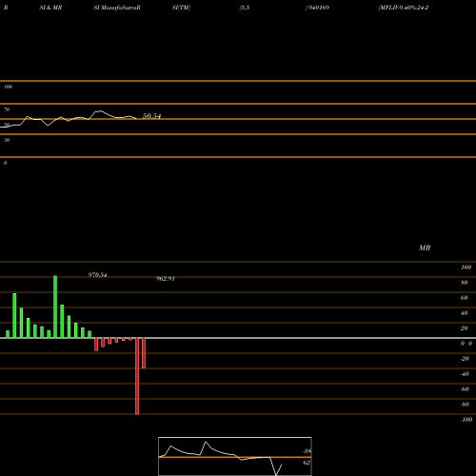Screen dimensions: 476x476
Task: Click the SI & MR header text
Action: [x=50, y=8]
